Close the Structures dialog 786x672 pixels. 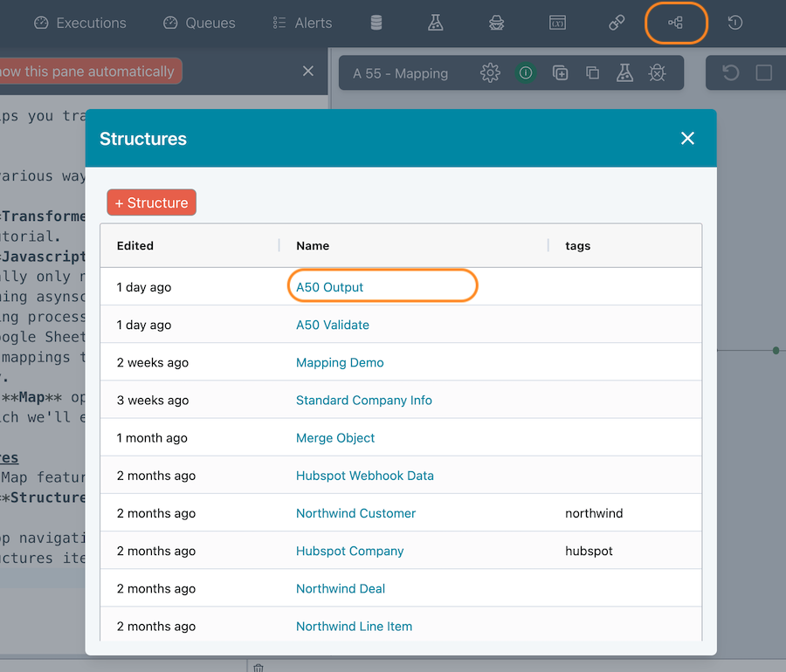coord(687,139)
